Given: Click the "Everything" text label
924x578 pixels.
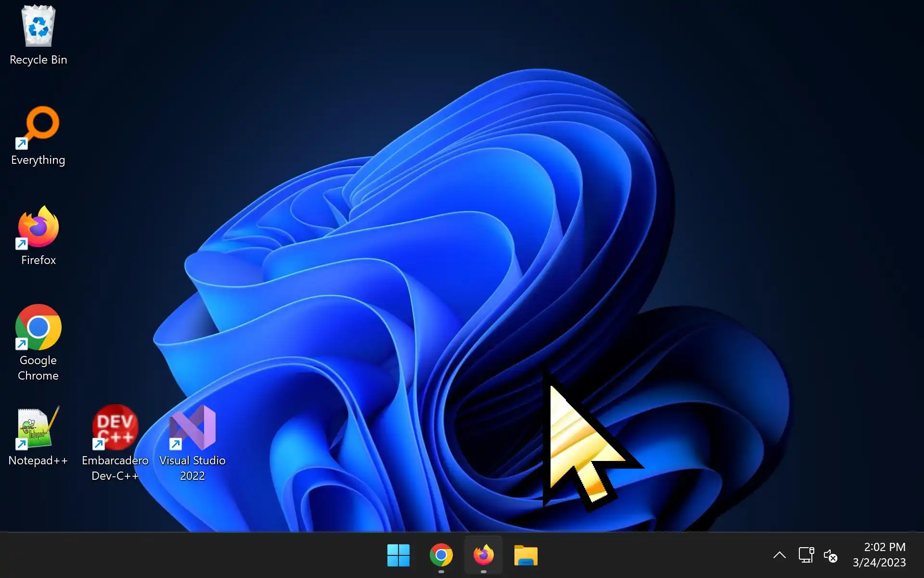Looking at the screenshot, I should (x=38, y=160).
